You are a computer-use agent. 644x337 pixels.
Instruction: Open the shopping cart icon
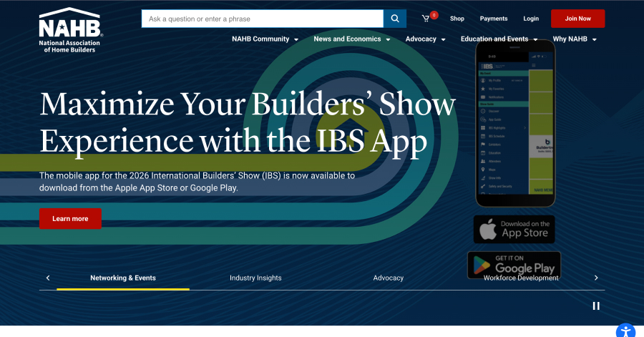[426, 18]
